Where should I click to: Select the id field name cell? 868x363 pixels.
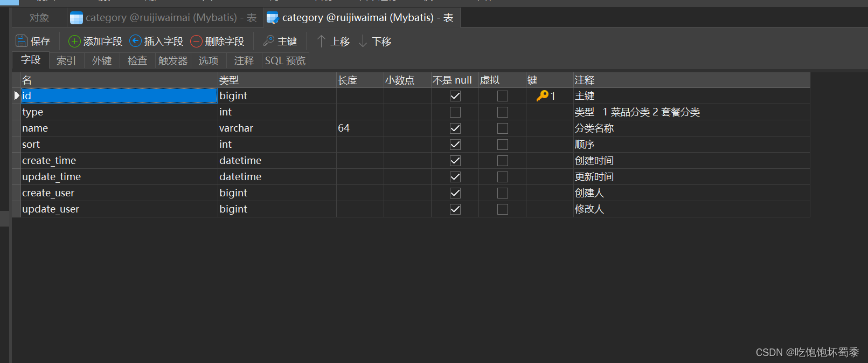point(119,96)
